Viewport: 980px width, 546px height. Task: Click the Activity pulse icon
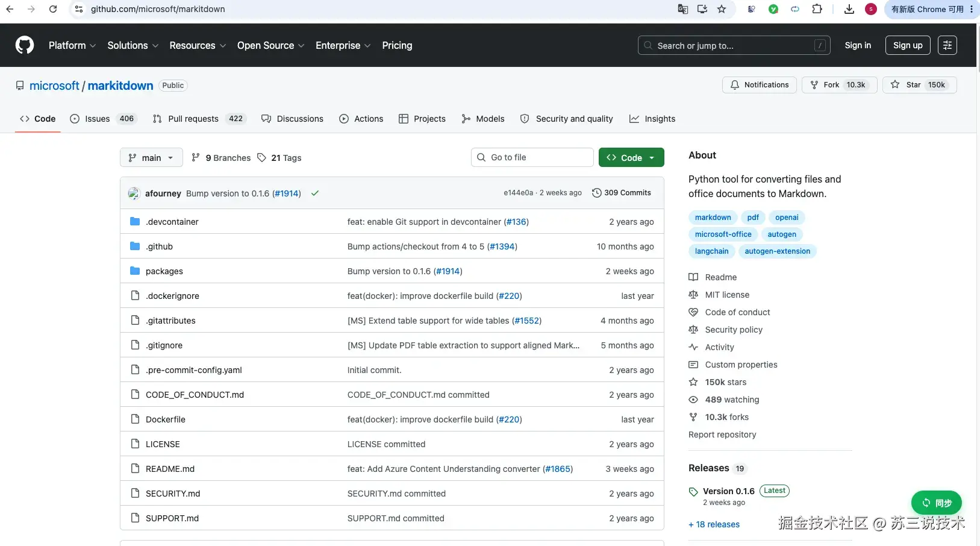tap(693, 347)
